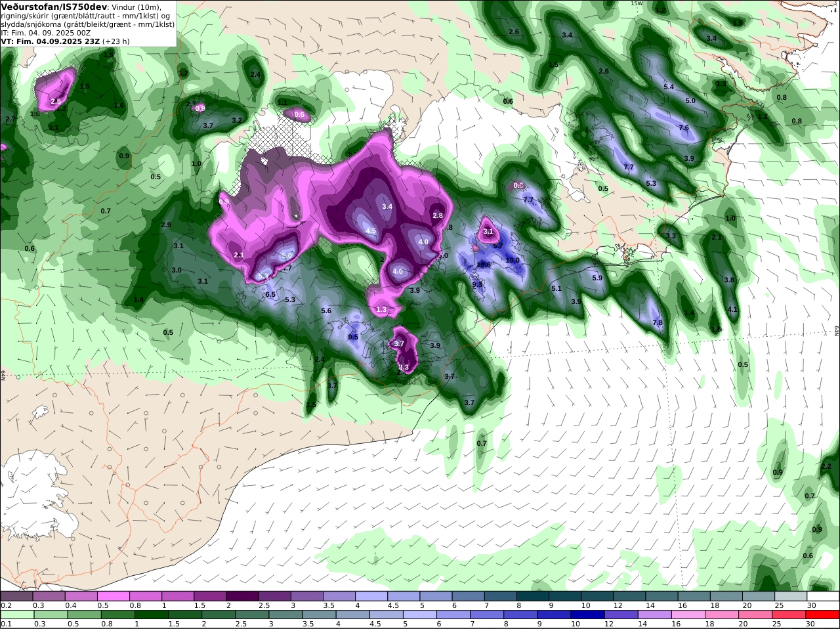Click the initial time line 'IT: Fim. 04. 09. 2025 00Z'
The width and height of the screenshot is (840, 629).
(x=46, y=33)
